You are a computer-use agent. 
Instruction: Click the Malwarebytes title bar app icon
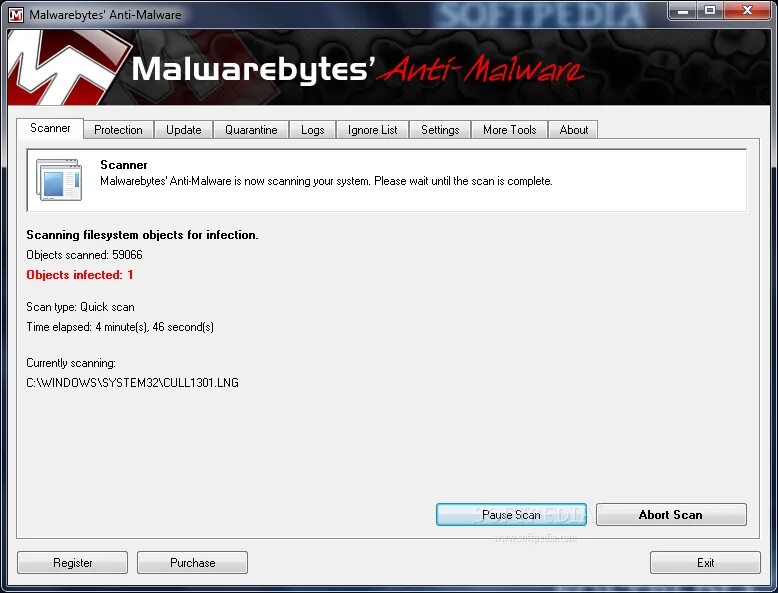[x=16, y=15]
